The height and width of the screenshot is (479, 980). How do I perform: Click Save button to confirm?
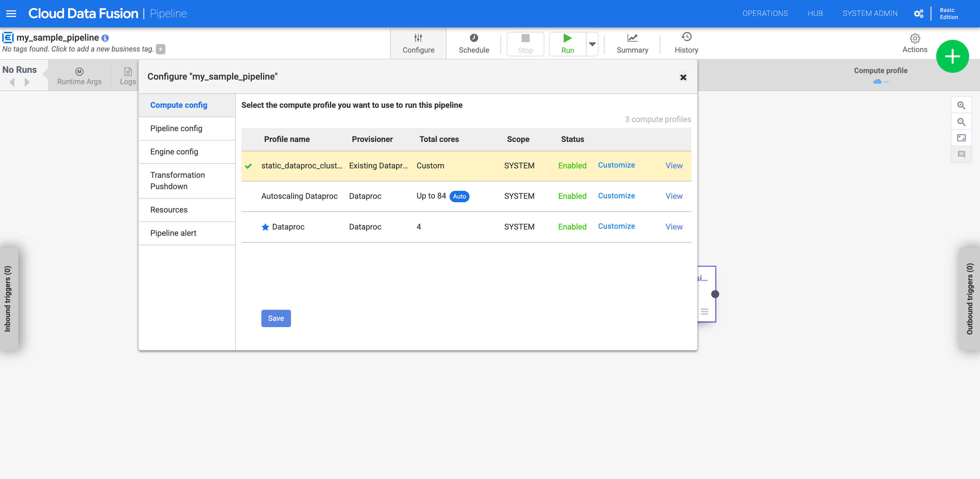[x=276, y=319]
